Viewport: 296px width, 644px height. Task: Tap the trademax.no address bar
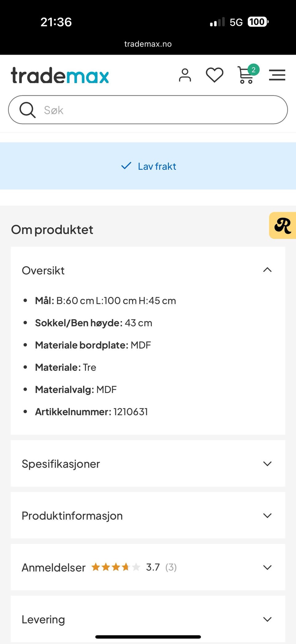pyautogui.click(x=148, y=44)
